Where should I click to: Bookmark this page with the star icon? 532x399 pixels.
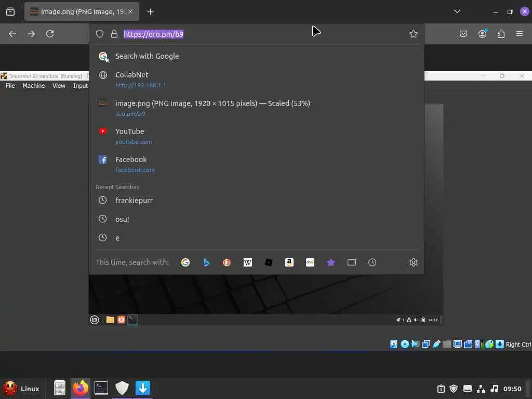coord(413,34)
